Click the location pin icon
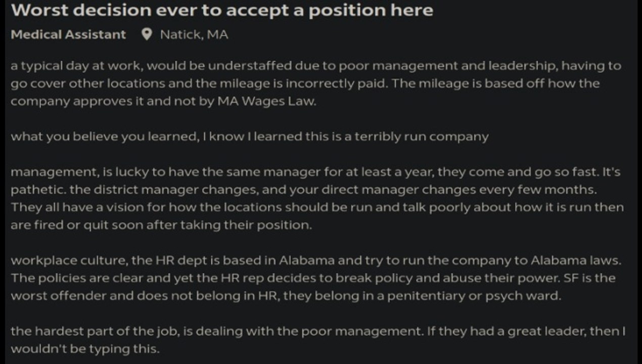 pos(147,34)
